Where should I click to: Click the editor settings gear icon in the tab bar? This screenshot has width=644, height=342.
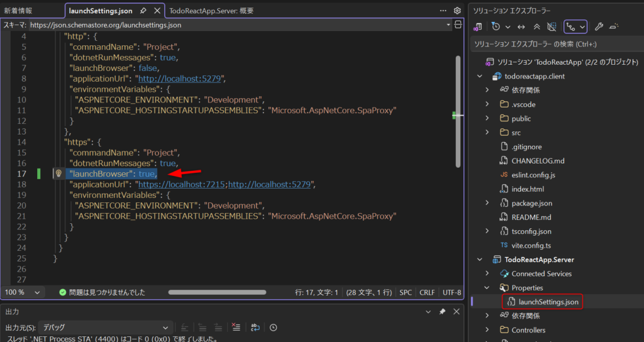tap(457, 11)
